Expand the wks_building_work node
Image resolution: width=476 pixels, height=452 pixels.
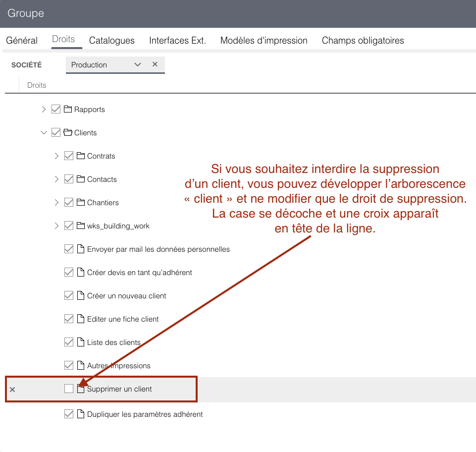[56, 226]
